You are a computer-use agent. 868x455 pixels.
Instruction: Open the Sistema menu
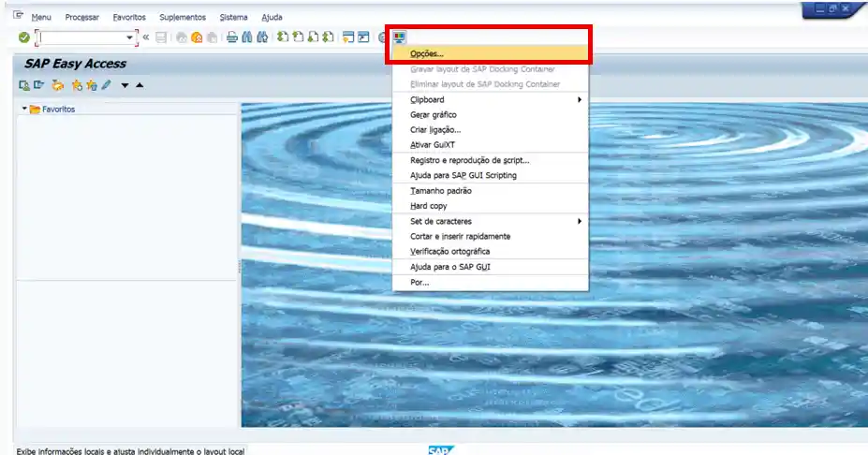point(233,17)
